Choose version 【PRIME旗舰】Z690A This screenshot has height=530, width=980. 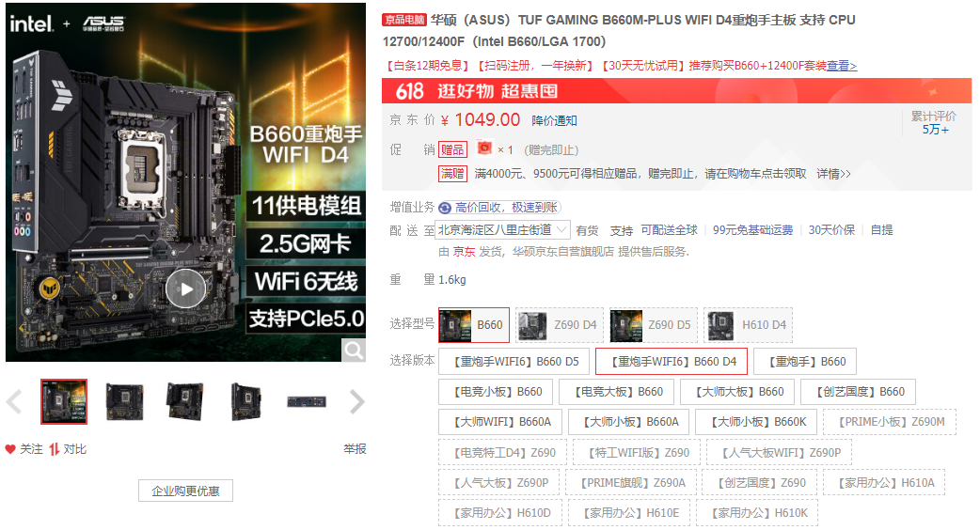tap(631, 483)
